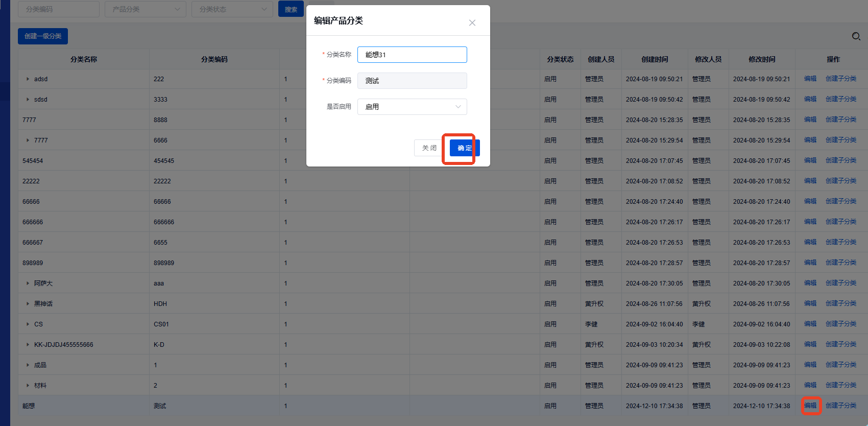Click the 创建一级分类 button
This screenshot has width=868, height=426.
click(x=43, y=36)
